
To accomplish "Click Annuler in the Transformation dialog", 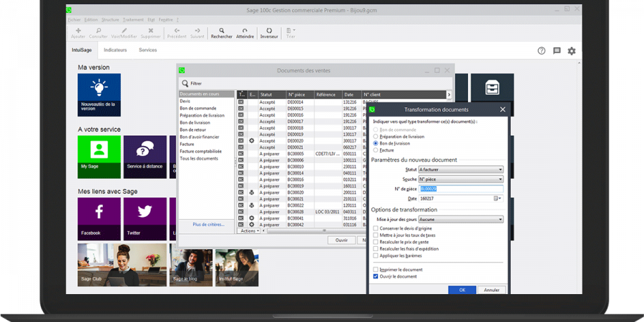I will coord(492,290).
